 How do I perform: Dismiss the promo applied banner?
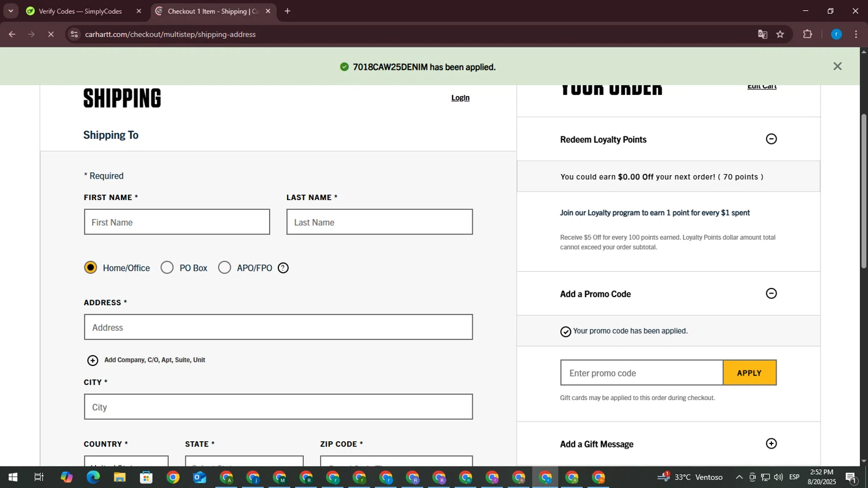[x=837, y=66]
